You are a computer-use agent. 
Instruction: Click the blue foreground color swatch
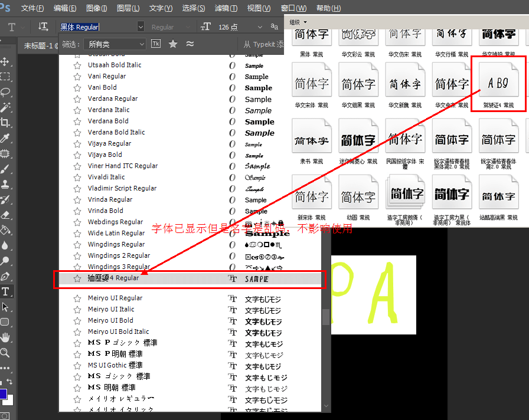2,393
